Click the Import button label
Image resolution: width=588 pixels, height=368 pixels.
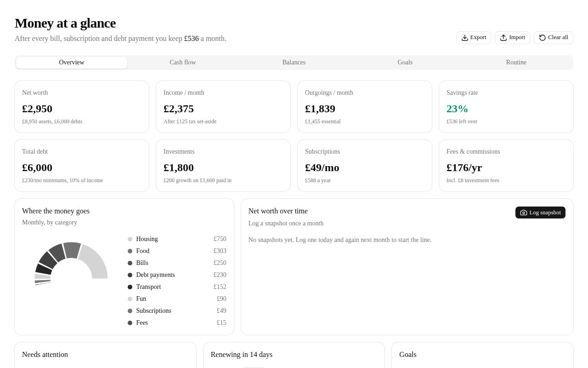[x=517, y=38]
